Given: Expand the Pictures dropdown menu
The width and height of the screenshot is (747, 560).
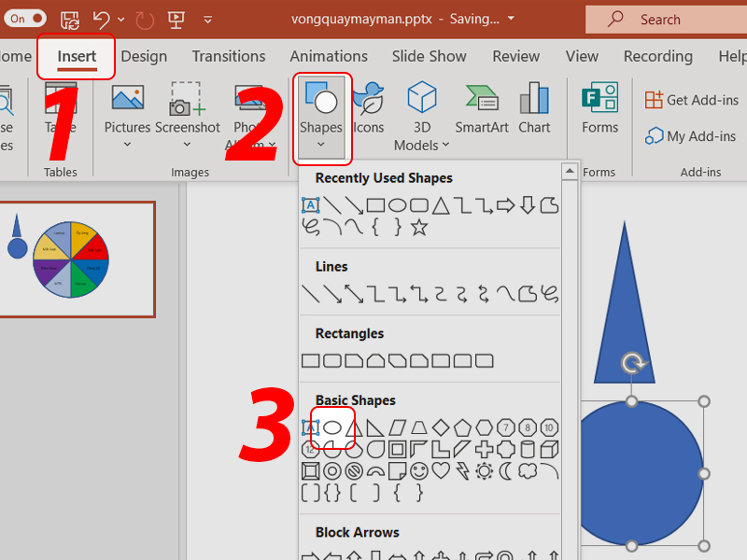Looking at the screenshot, I should pos(128,145).
